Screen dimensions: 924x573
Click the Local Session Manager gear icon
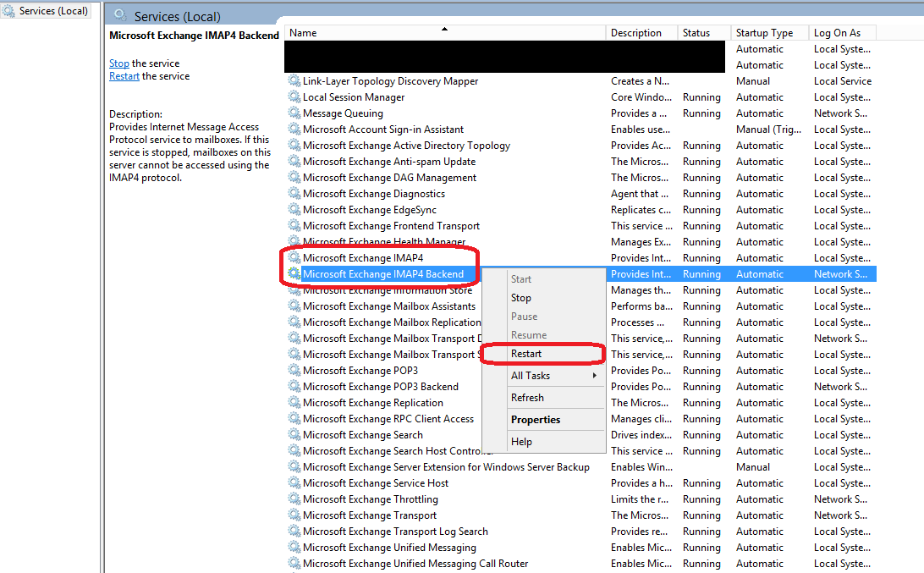click(x=294, y=96)
